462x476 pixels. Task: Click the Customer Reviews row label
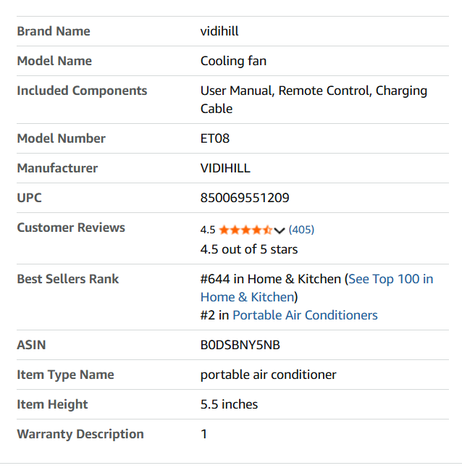[x=71, y=227]
